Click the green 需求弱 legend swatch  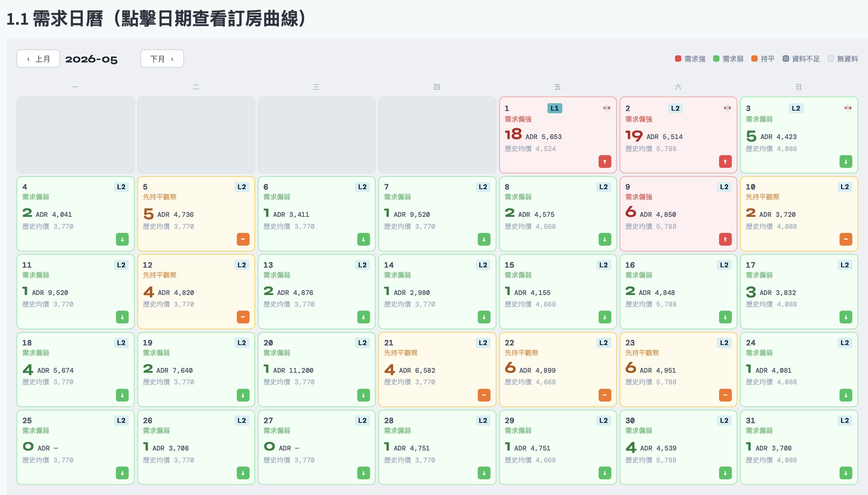[x=716, y=59]
